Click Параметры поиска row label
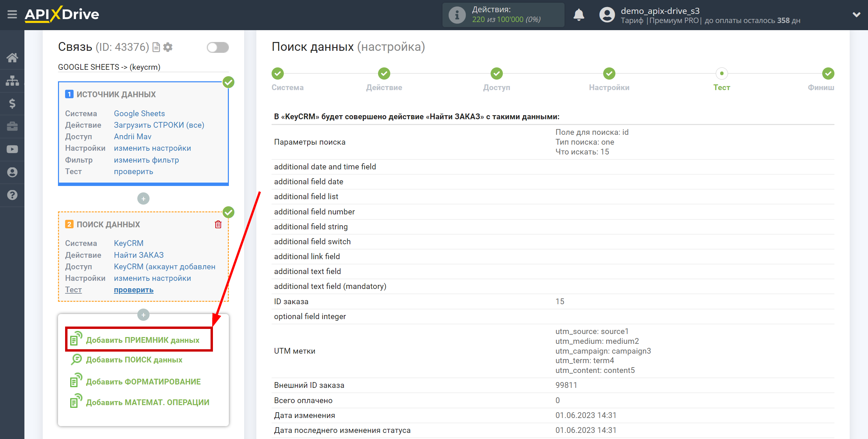868x439 pixels. click(x=310, y=142)
